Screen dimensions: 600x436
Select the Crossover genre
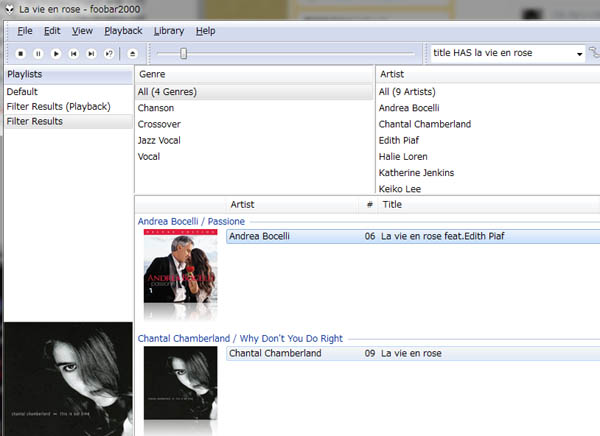(x=254, y=124)
